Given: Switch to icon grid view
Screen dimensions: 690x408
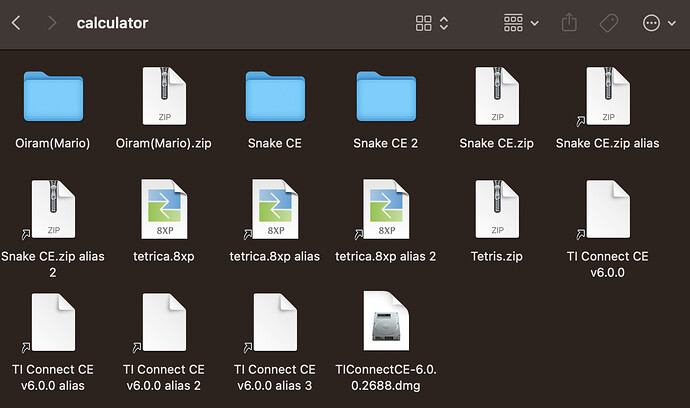Looking at the screenshot, I should [x=423, y=23].
